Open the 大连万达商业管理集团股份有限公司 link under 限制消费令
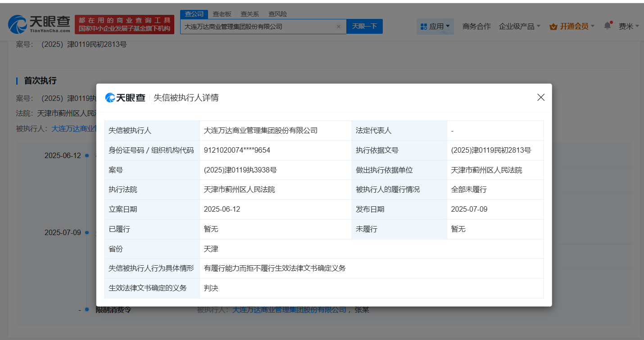Viewport: 644px width, 340px height. pos(289,310)
